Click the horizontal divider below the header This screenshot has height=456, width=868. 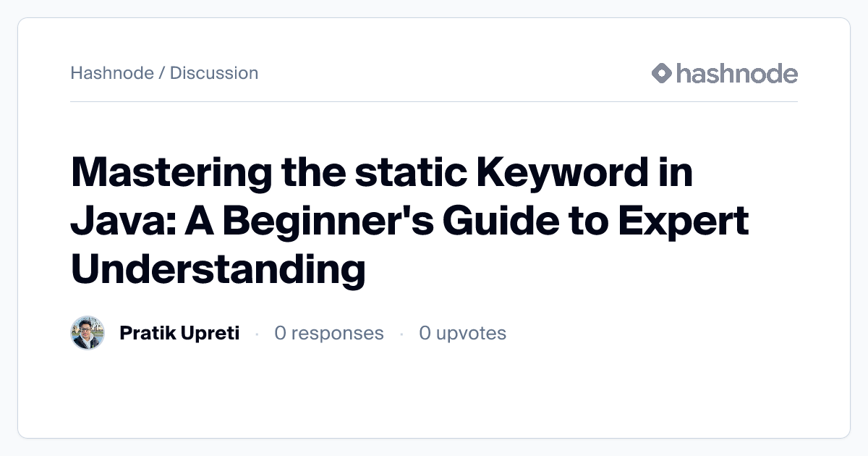pyautogui.click(x=434, y=102)
